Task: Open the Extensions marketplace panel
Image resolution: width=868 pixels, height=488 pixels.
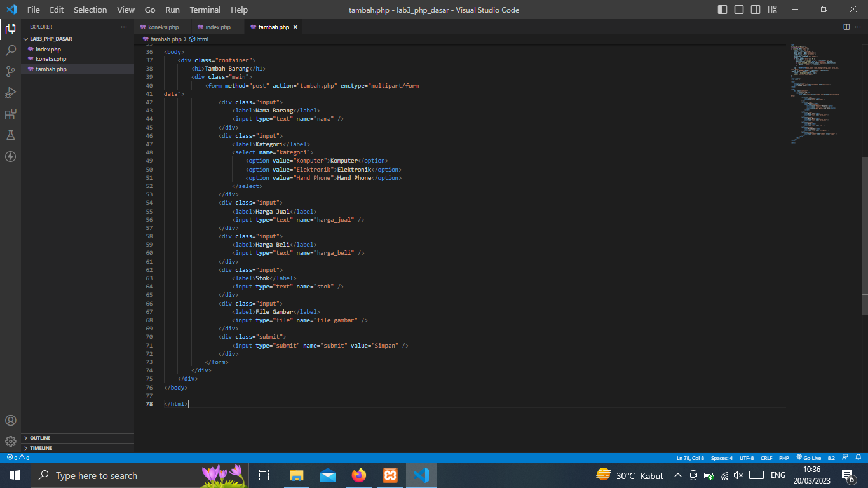Action: (10, 114)
